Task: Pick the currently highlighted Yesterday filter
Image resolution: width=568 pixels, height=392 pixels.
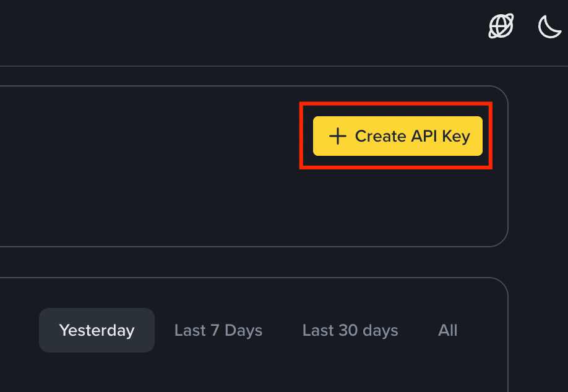Action: click(97, 330)
